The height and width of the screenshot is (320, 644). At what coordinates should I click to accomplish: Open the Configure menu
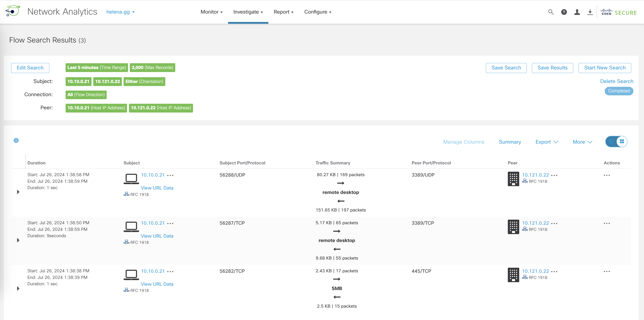pyautogui.click(x=317, y=12)
